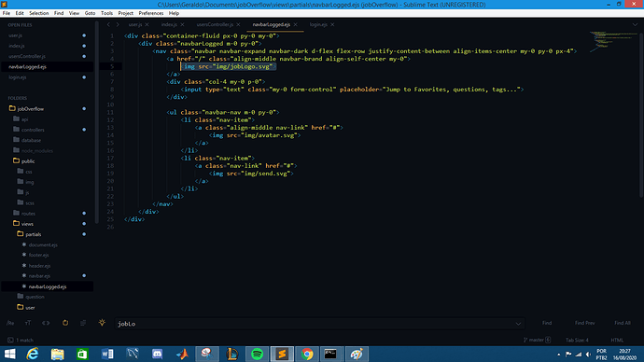The height and width of the screenshot is (362, 644).
Task: Click the next tab arrow icon
Action: click(118, 24)
